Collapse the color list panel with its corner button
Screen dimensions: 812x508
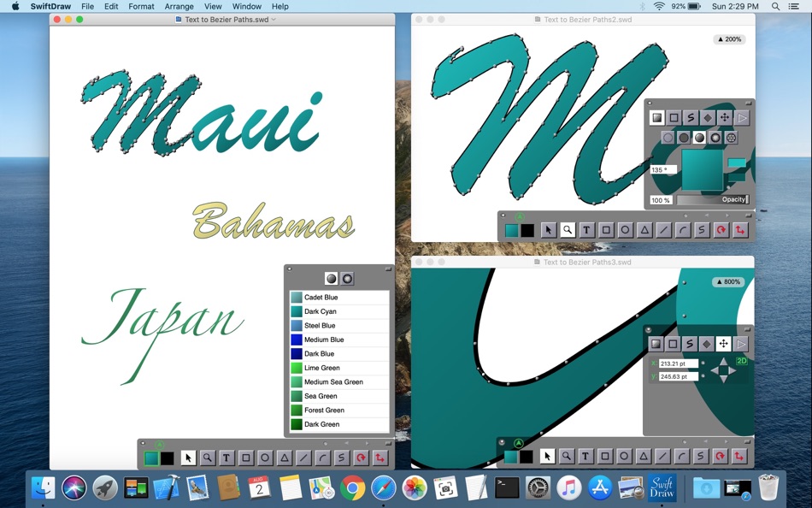point(388,269)
